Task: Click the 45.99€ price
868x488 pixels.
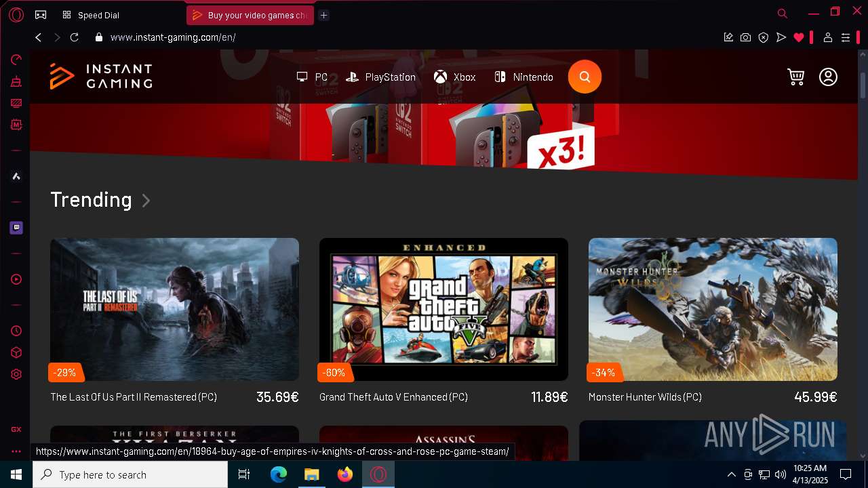Action: pyautogui.click(x=816, y=397)
